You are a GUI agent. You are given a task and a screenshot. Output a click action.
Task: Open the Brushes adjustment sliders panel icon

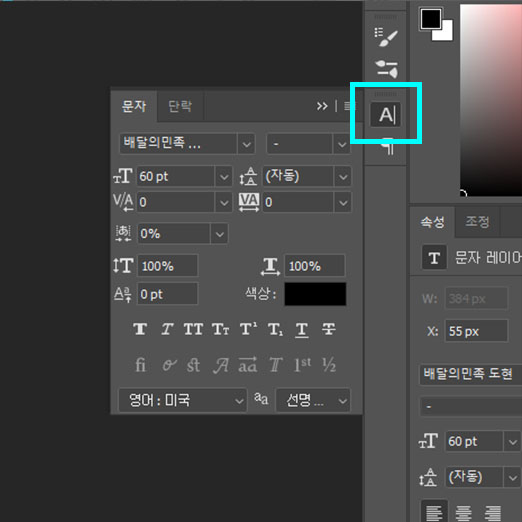pyautogui.click(x=387, y=69)
